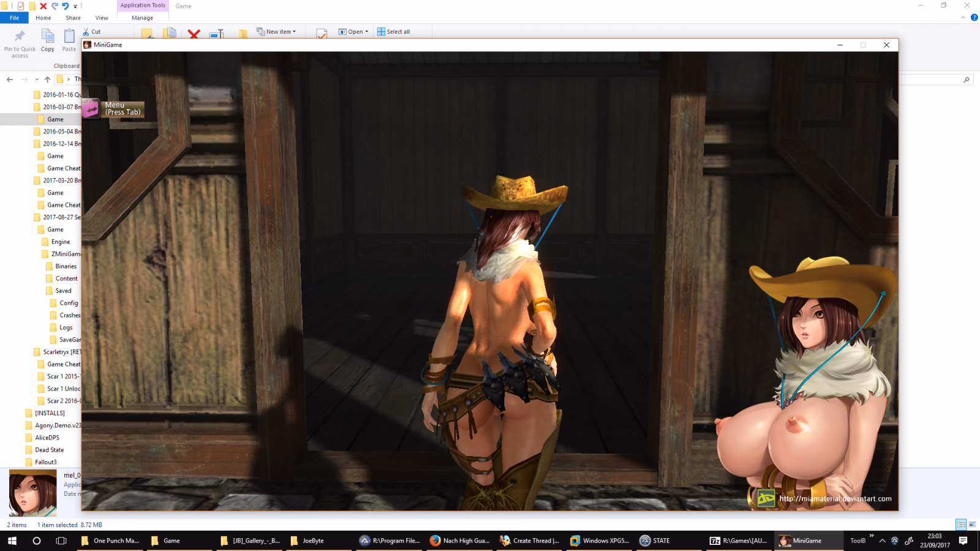Open the Action Center notification icon
Viewport: 980px width, 551px height.
(963, 541)
